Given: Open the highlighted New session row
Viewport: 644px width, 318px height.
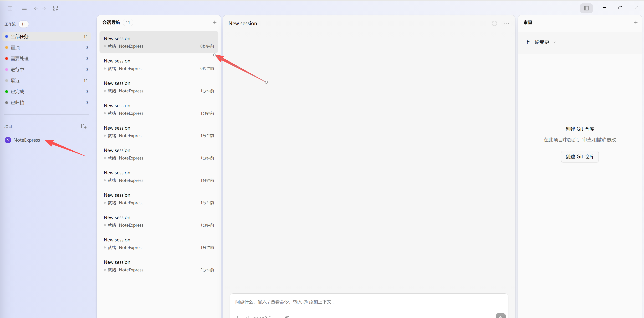Looking at the screenshot, I should pos(159,42).
